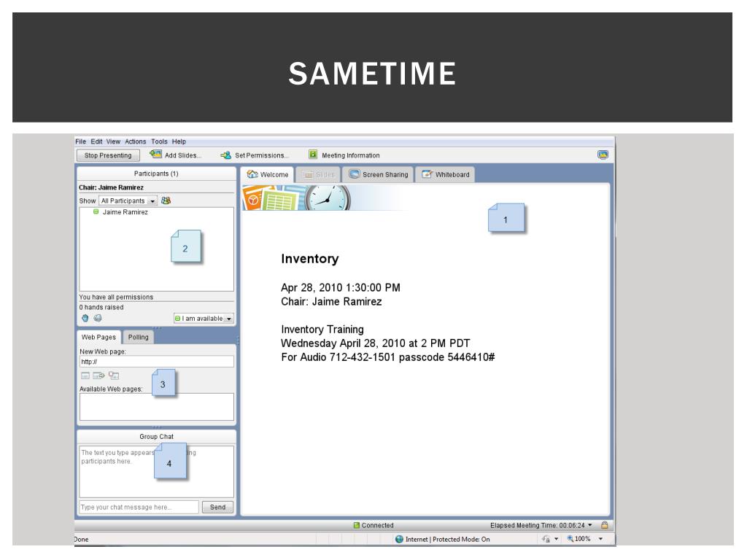Click the Group Chat conversation area
The image size is (747, 560).
pos(157,472)
